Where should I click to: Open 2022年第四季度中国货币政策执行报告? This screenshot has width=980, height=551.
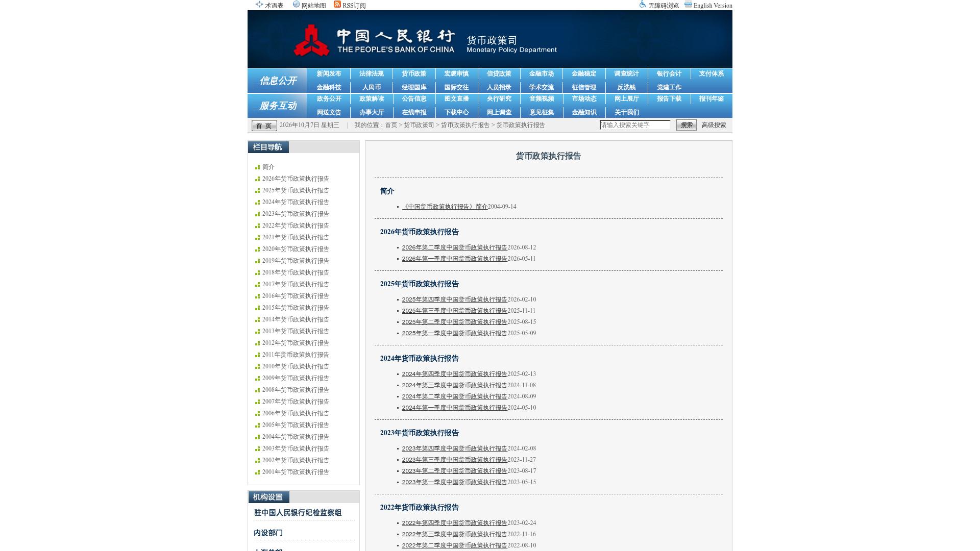(454, 523)
